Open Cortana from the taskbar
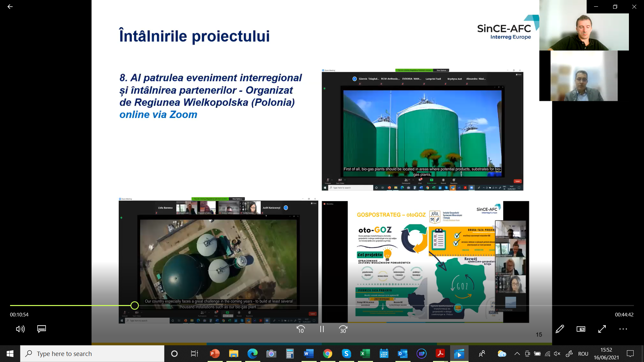644x362 pixels. [x=174, y=354]
